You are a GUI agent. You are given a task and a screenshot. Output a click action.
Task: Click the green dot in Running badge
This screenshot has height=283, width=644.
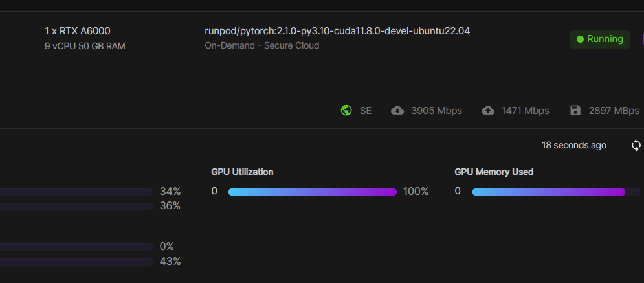tap(580, 39)
